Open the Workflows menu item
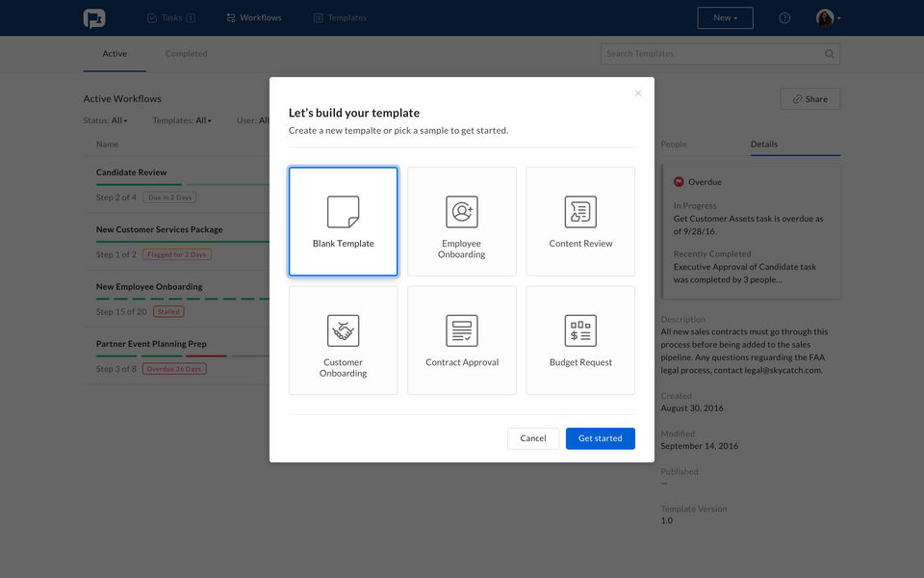Image resolution: width=924 pixels, height=578 pixels. tap(254, 17)
